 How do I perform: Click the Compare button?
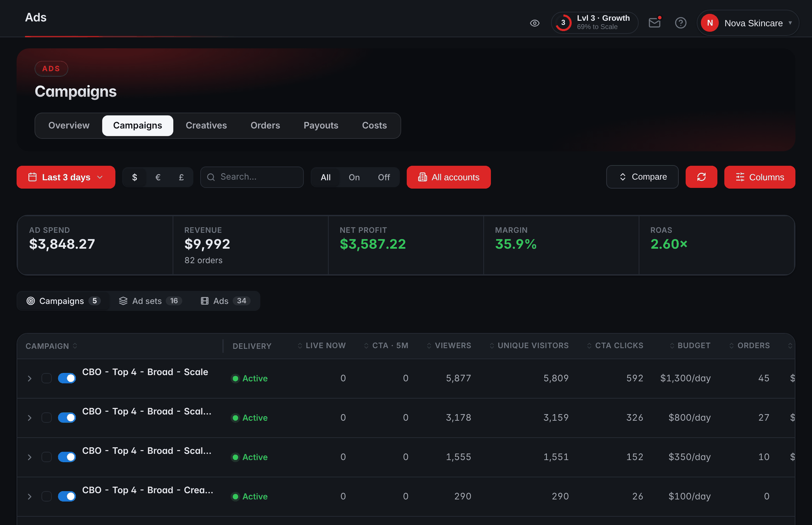tap(642, 177)
